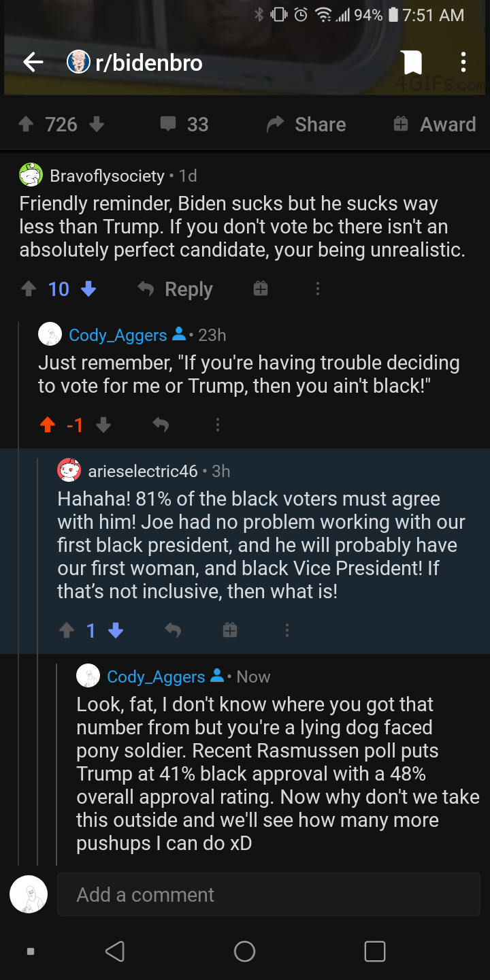The width and height of the screenshot is (490, 980).
Task: Open the r/bidenbro subreddit title
Action: pos(148,63)
